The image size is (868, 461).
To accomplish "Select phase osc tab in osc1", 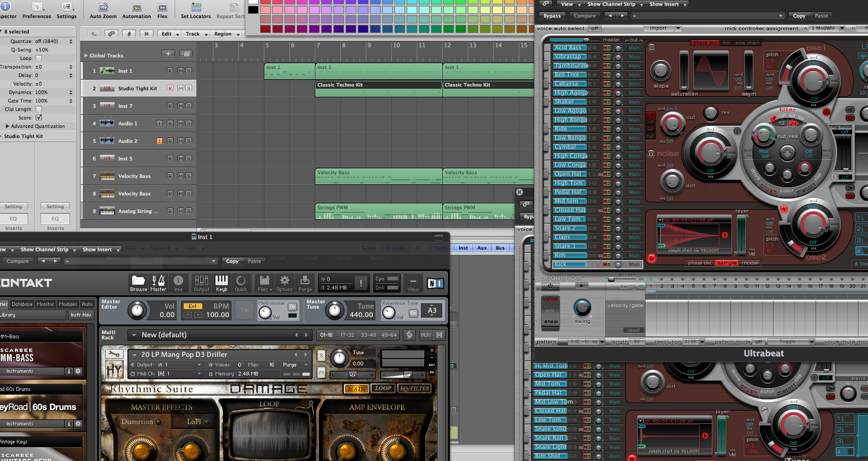I will click(705, 43).
